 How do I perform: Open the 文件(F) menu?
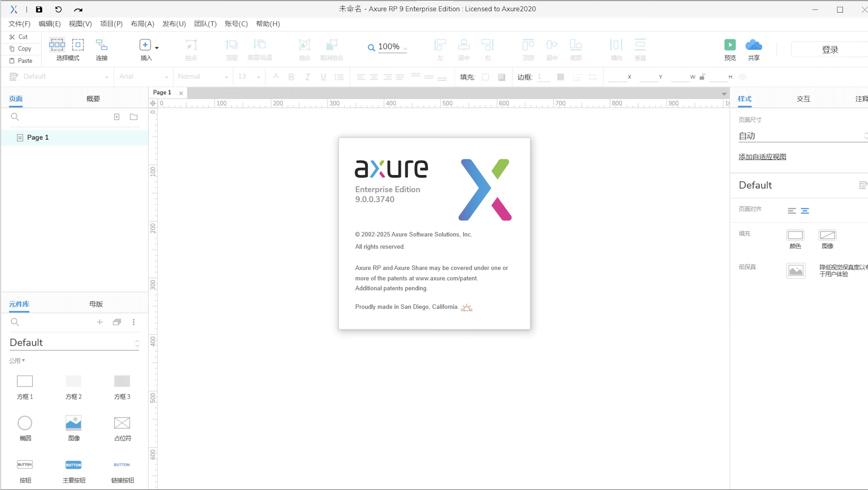point(18,24)
